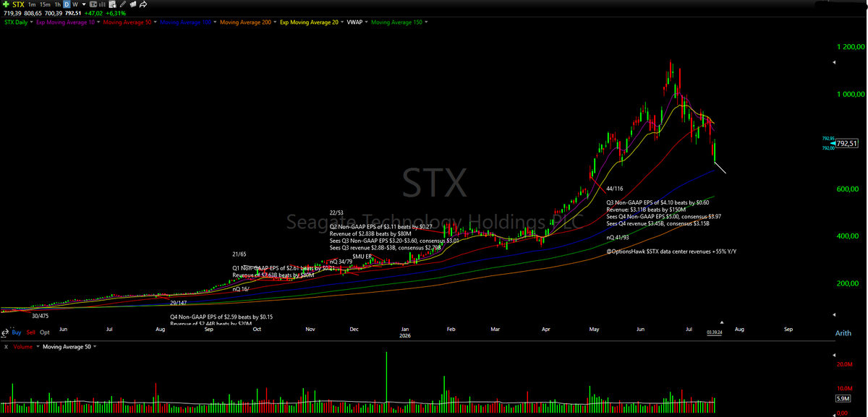Click the Sell button
868x417 pixels.
[x=31, y=332]
